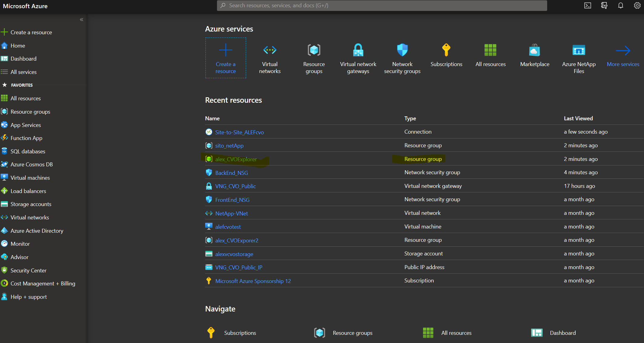Open alefcvotest virtual machine
The width and height of the screenshot is (644, 343).
(x=228, y=227)
